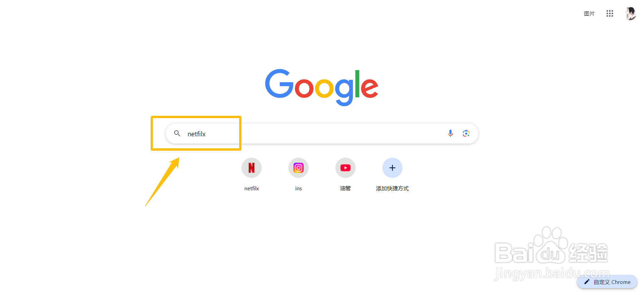The height and width of the screenshot is (295, 644).
Task: Search by image with Google Lens
Action: 466,134
